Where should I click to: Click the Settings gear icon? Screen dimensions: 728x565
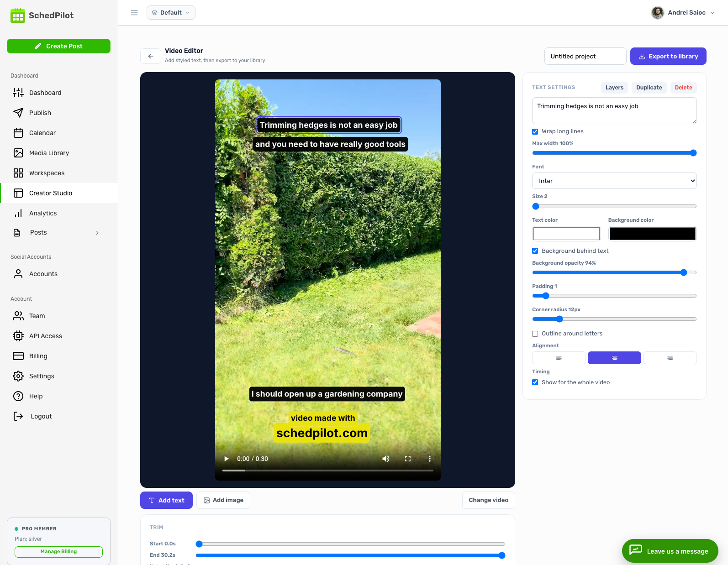pos(18,376)
